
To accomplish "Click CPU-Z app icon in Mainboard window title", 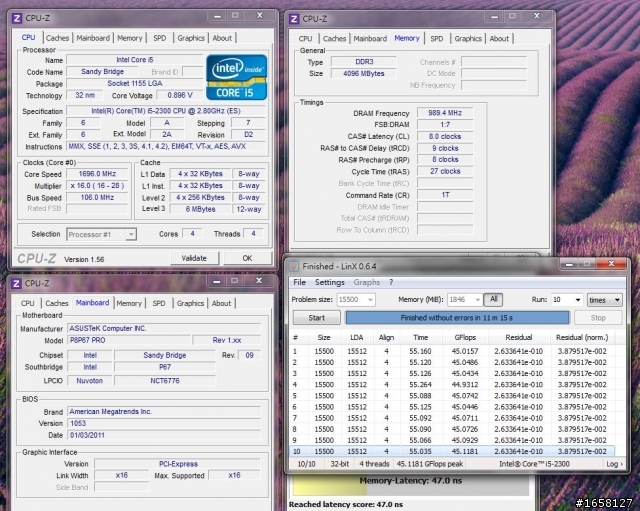I will 16,283.
